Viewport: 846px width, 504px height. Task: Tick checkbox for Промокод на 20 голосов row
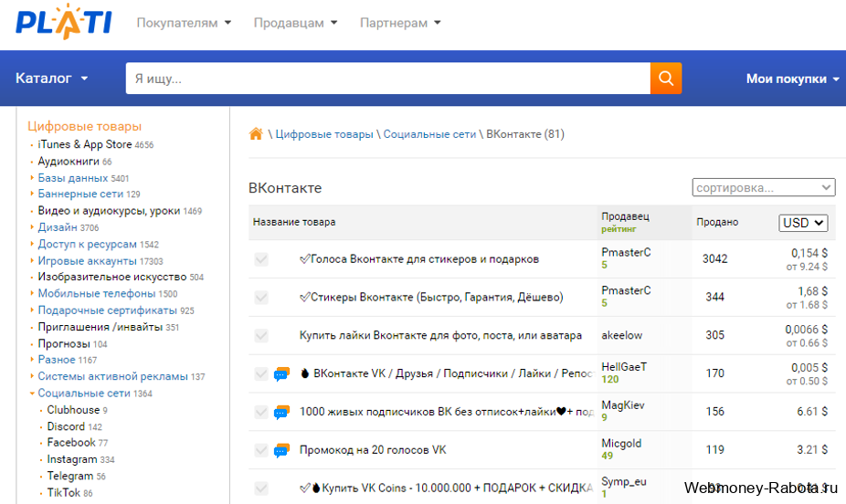[261, 450]
